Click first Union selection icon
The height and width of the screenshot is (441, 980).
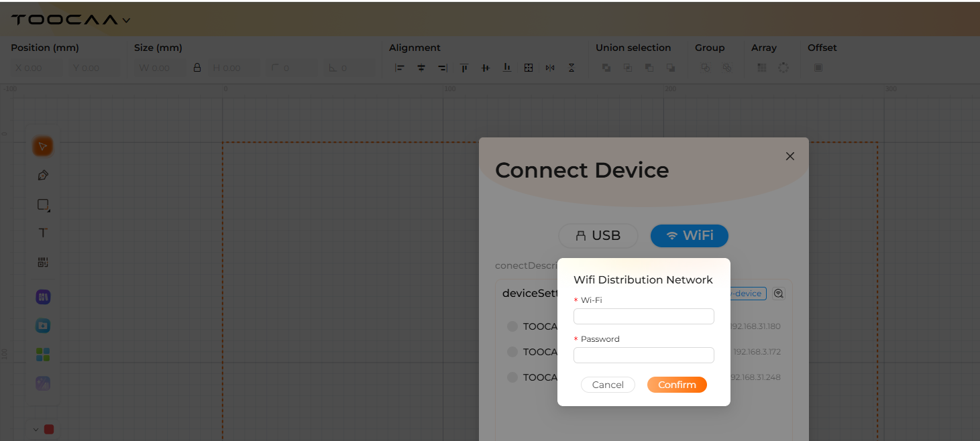[x=606, y=68]
